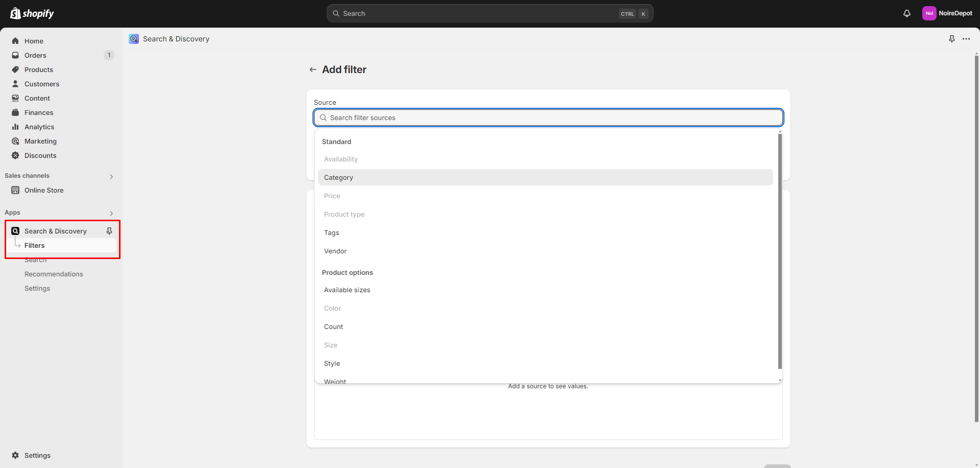This screenshot has width=980, height=468.
Task: Select the Category filter source
Action: click(339, 177)
